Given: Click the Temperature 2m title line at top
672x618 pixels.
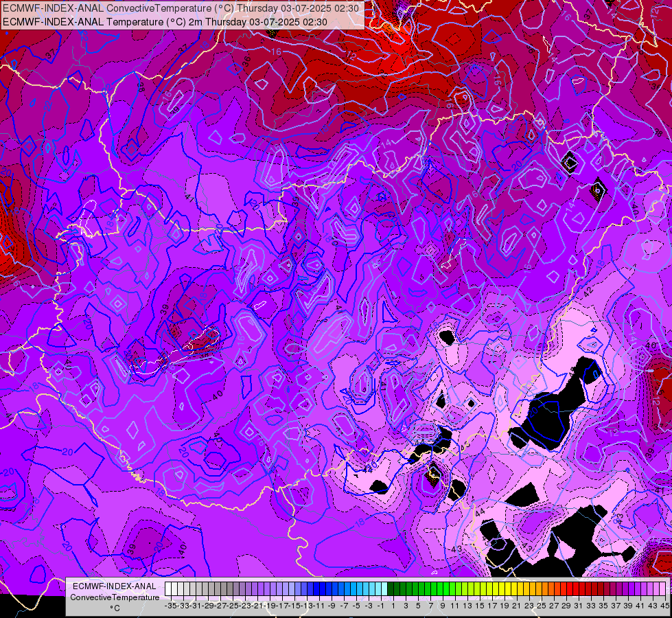Looking at the screenshot, I should click(165, 22).
